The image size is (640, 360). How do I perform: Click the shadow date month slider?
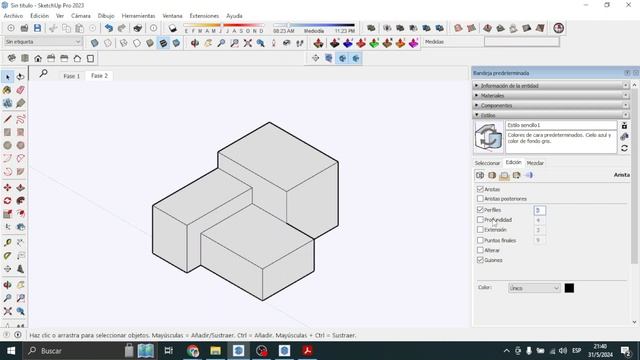(224, 26)
